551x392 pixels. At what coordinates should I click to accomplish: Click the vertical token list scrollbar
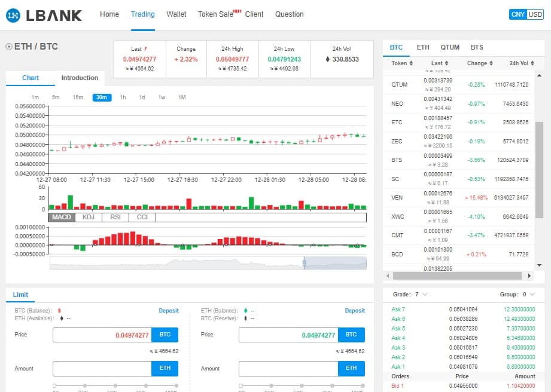click(x=540, y=170)
